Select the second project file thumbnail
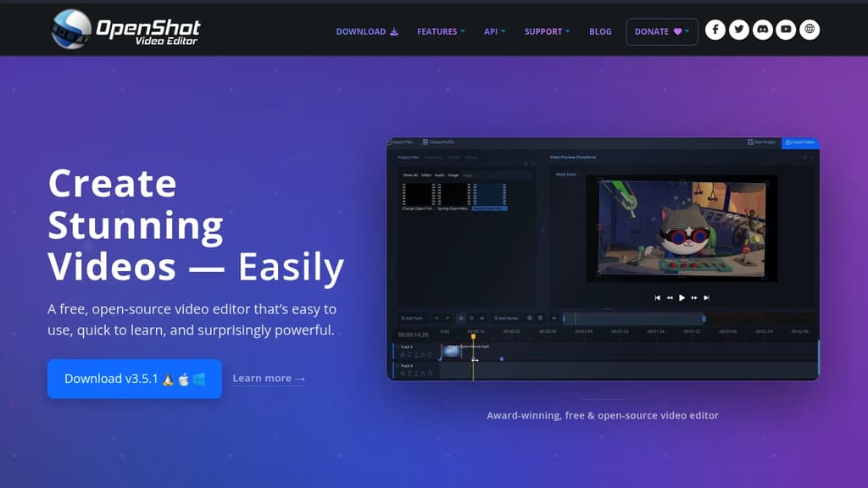 (453, 197)
